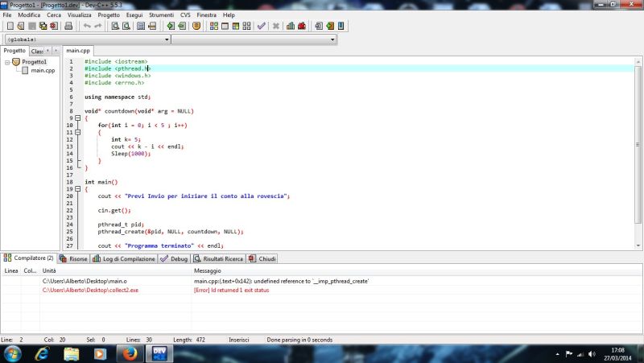Click the Chiudi button in the bottom panel
644x363 pixels.
(x=262, y=258)
